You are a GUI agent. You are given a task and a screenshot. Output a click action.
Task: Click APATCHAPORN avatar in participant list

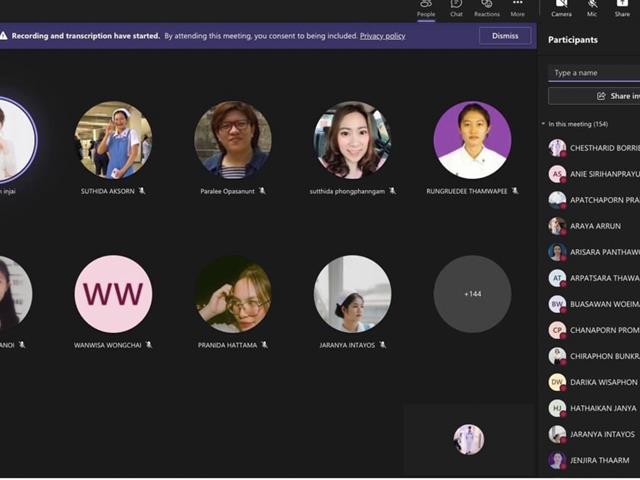click(x=557, y=200)
